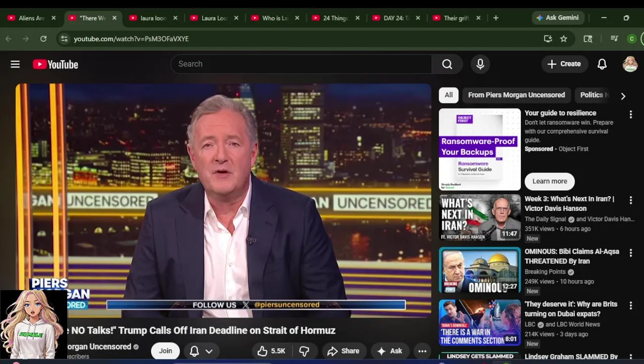Viewport: 644px width, 364px height.
Task: Close the '24 Things' tab
Action: 358,18
